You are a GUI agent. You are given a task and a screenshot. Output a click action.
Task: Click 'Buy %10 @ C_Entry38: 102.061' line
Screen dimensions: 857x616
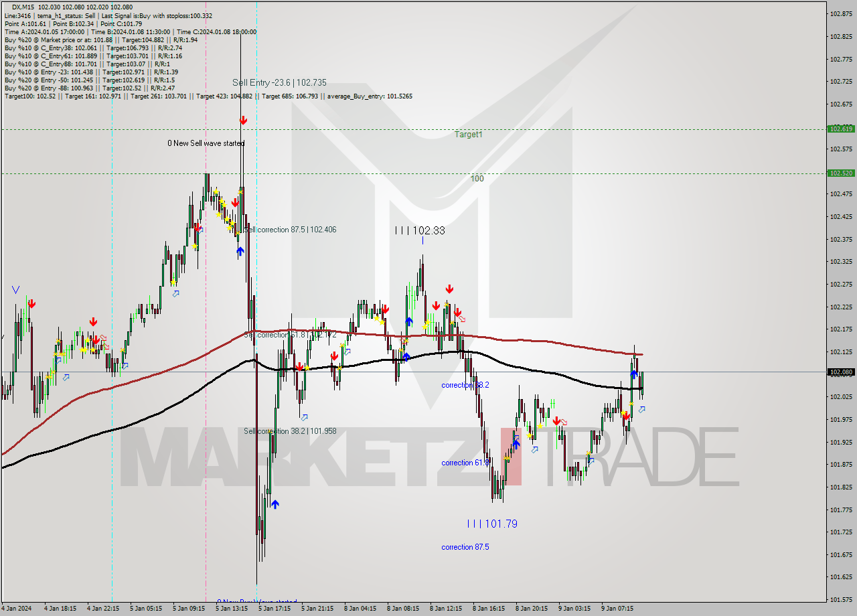click(x=93, y=48)
